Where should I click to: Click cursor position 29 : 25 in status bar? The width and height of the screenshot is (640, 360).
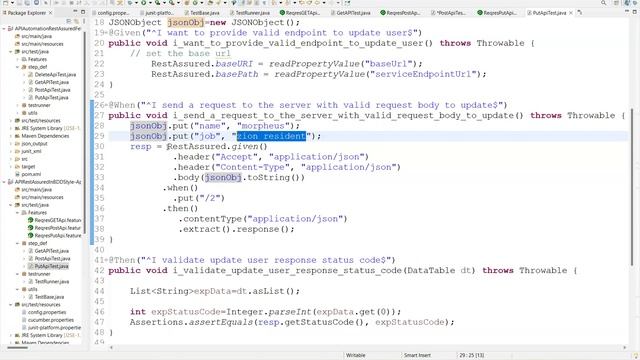tap(471, 355)
